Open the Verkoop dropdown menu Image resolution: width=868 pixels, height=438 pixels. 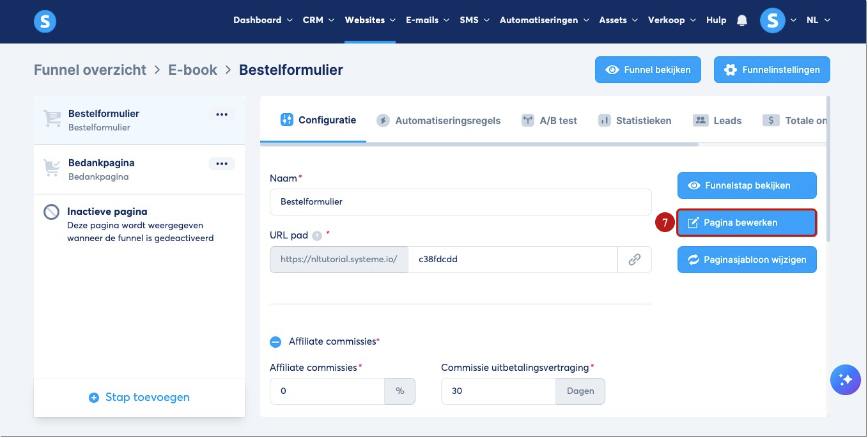pos(672,20)
